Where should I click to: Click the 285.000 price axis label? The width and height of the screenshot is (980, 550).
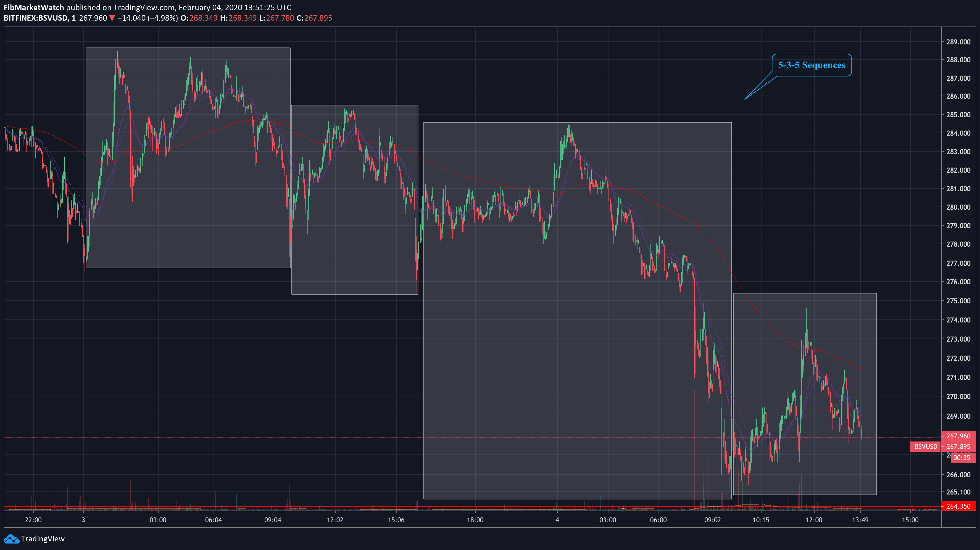pyautogui.click(x=958, y=114)
